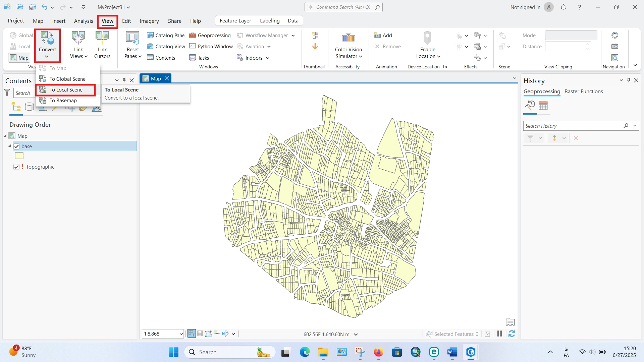Screen dimensions: 644x362
Task: Open the Feature Layer contextual tab
Action: tap(235, 21)
